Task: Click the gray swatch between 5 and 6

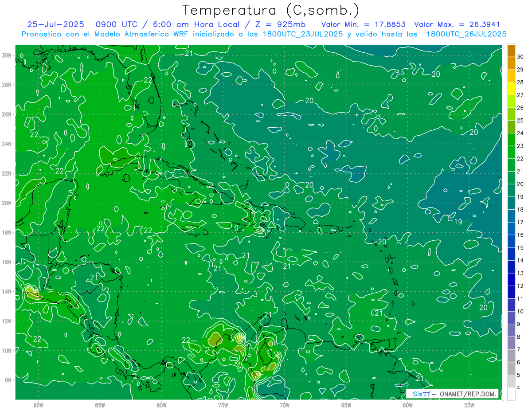Action: (x=511, y=368)
